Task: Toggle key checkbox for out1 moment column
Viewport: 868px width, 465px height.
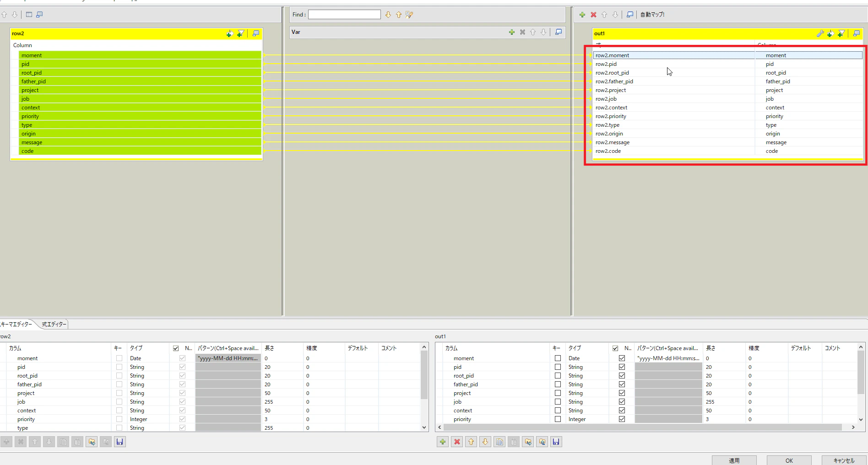Action: pos(558,358)
